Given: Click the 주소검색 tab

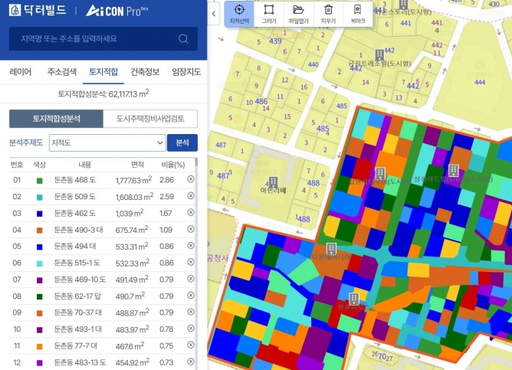Looking at the screenshot, I should pyautogui.click(x=62, y=72).
